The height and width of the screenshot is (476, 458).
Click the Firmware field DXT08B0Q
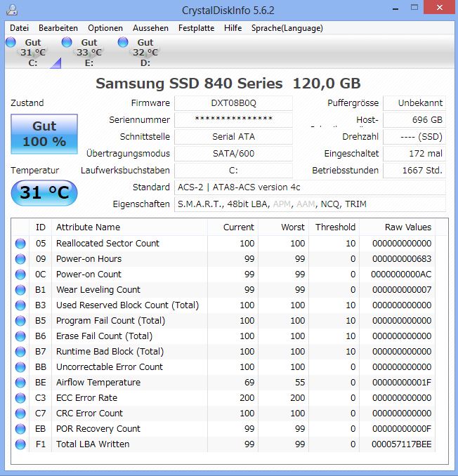[x=233, y=103]
